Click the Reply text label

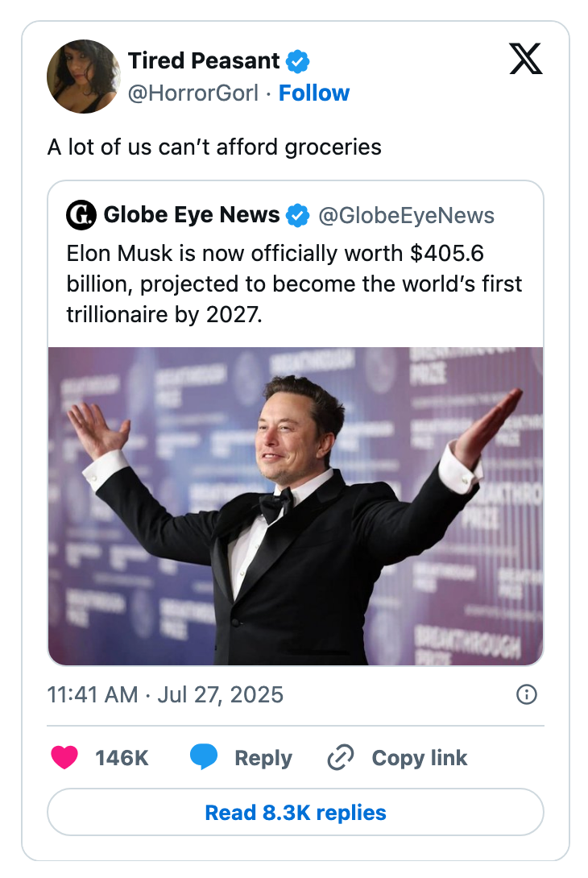click(x=263, y=758)
